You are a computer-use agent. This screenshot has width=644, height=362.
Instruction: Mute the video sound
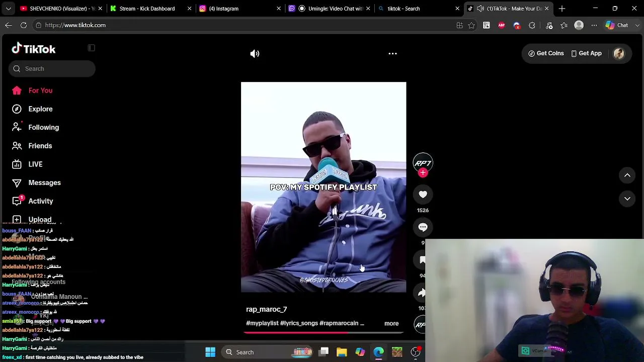(255, 53)
